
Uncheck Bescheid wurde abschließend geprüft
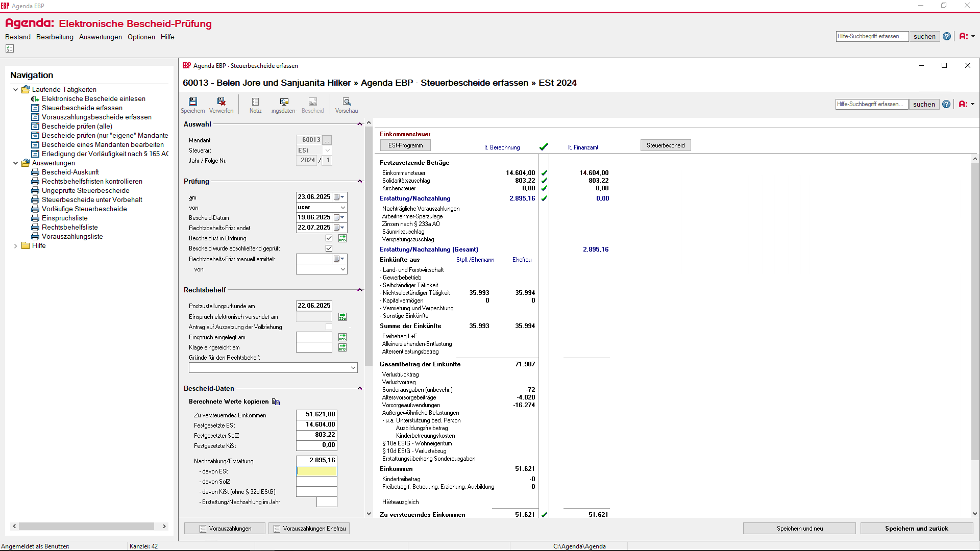tap(329, 248)
